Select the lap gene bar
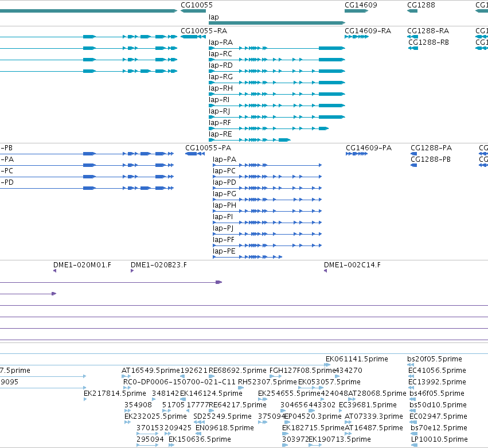The height and width of the screenshot is (448, 488). [277, 23]
